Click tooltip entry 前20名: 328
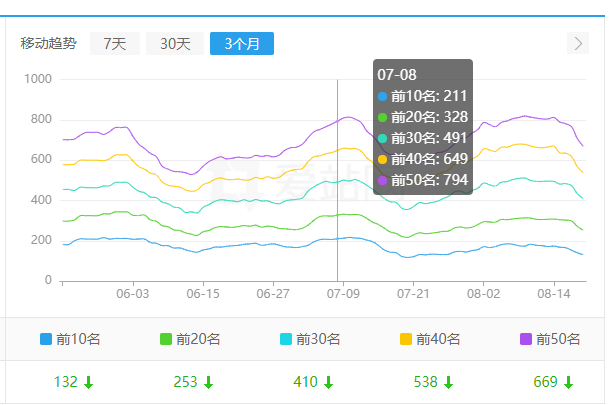The width and height of the screenshot is (610, 405). click(422, 117)
